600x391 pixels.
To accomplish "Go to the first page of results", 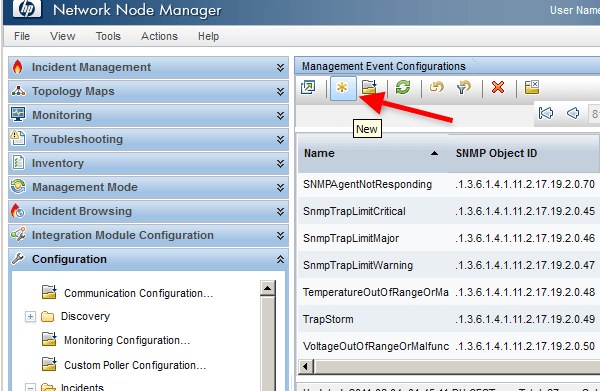I will click(x=546, y=113).
